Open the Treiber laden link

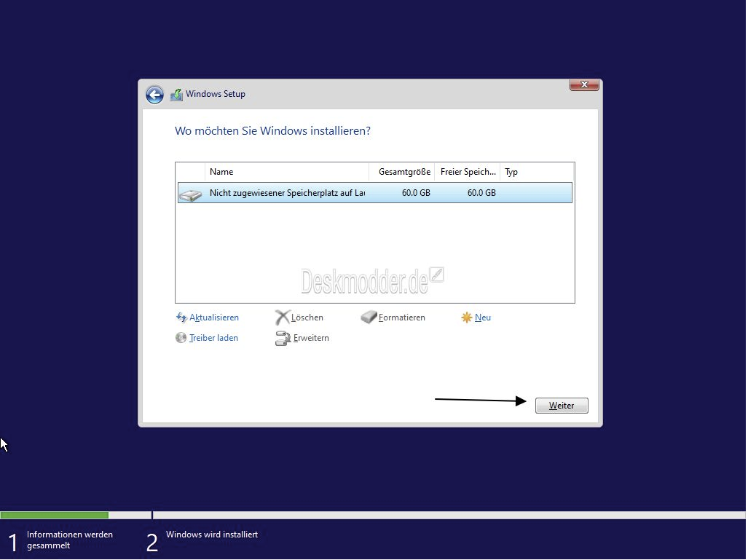point(213,338)
